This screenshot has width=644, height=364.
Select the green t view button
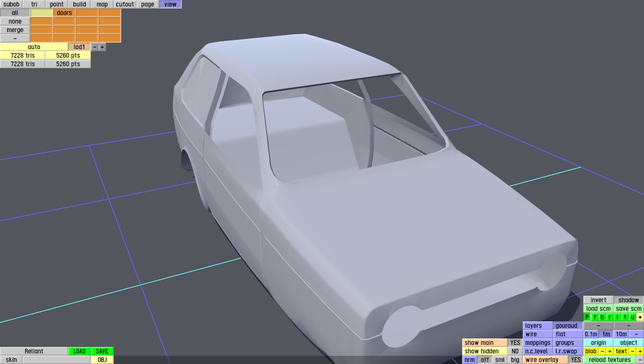tap(625, 317)
